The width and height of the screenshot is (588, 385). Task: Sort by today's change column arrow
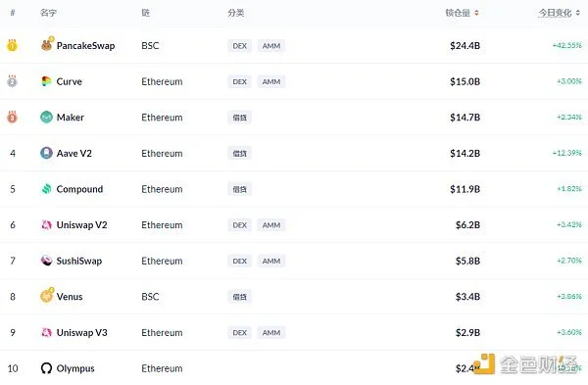coord(578,13)
